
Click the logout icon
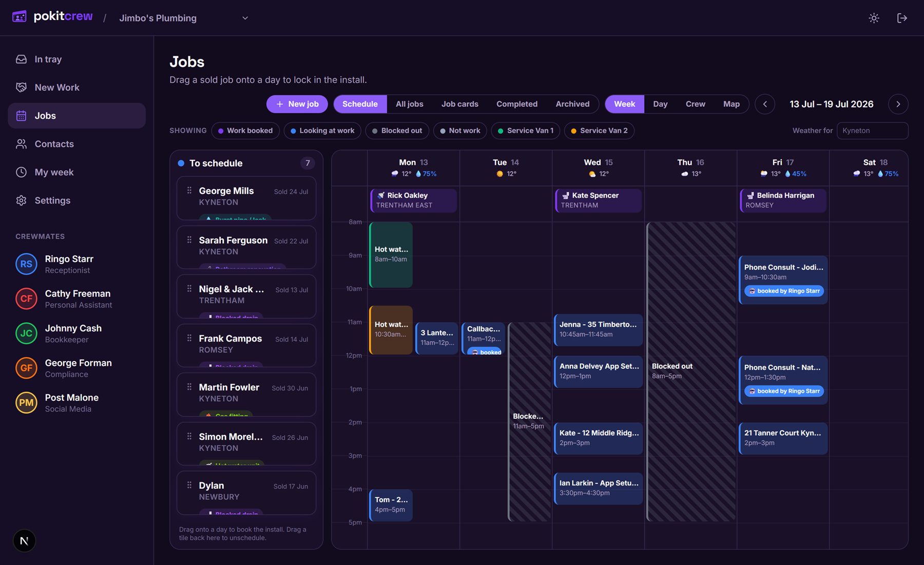click(902, 18)
